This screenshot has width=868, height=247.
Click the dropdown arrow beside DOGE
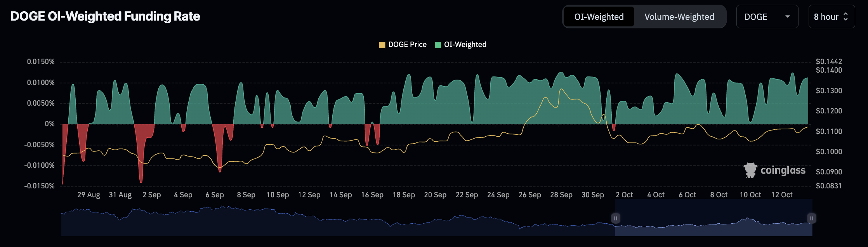coord(788,17)
